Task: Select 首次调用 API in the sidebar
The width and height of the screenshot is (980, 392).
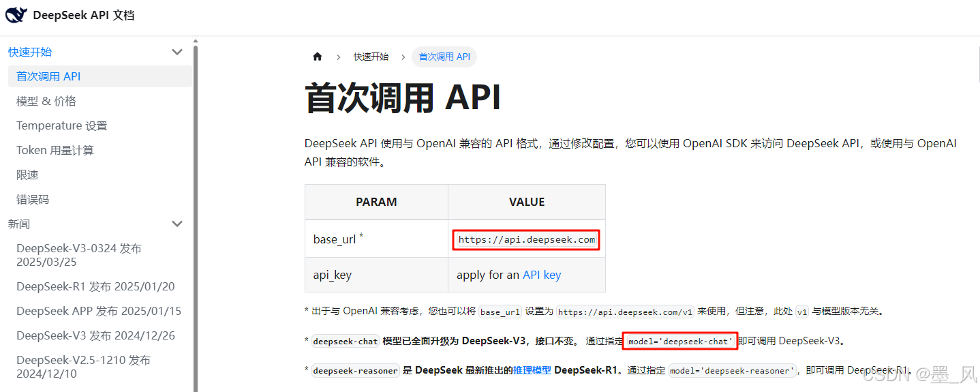Action: coord(99,76)
